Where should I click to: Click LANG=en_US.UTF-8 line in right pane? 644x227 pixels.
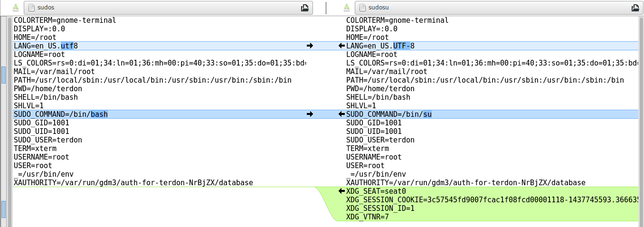coord(380,46)
